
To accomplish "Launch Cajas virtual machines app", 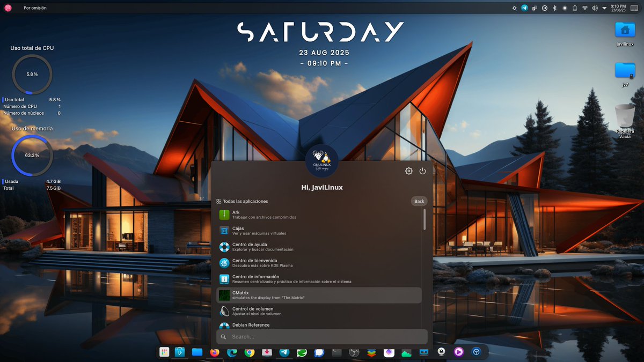I will (319, 231).
